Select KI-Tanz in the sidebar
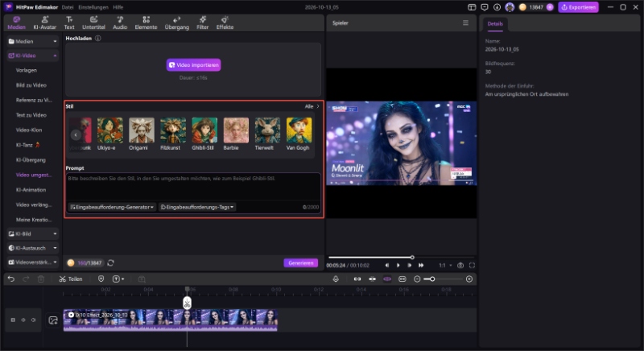Screen dimensions: 644x351 (x=27, y=145)
